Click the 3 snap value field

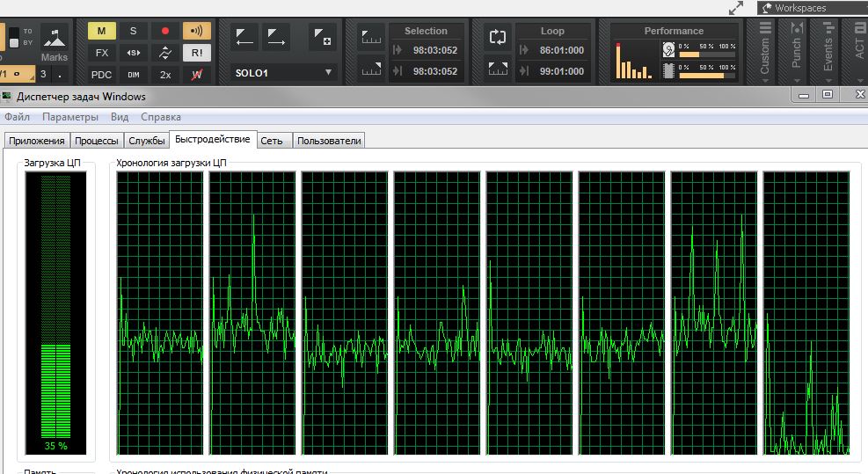click(43, 74)
